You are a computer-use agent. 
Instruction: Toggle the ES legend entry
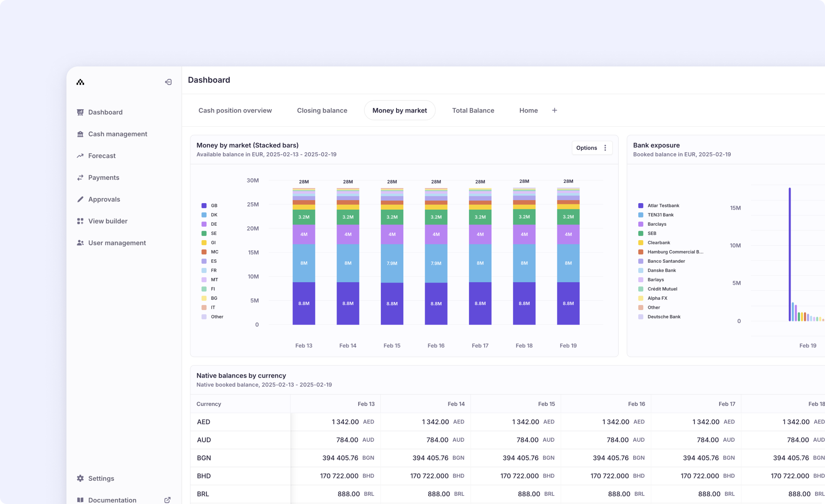tap(209, 261)
